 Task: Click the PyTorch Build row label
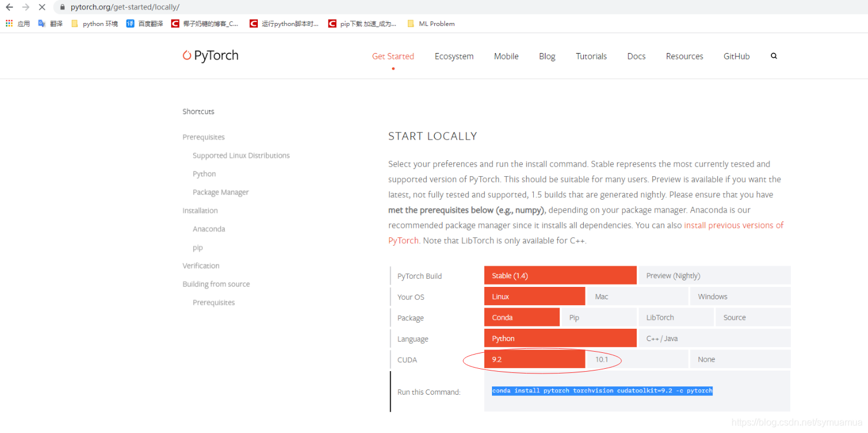(420, 276)
